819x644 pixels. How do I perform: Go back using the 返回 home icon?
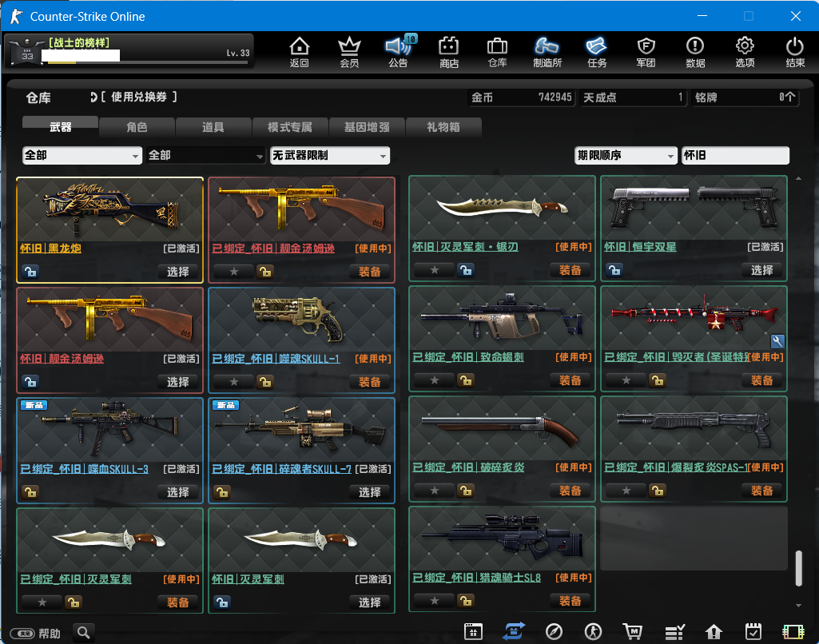tap(300, 52)
